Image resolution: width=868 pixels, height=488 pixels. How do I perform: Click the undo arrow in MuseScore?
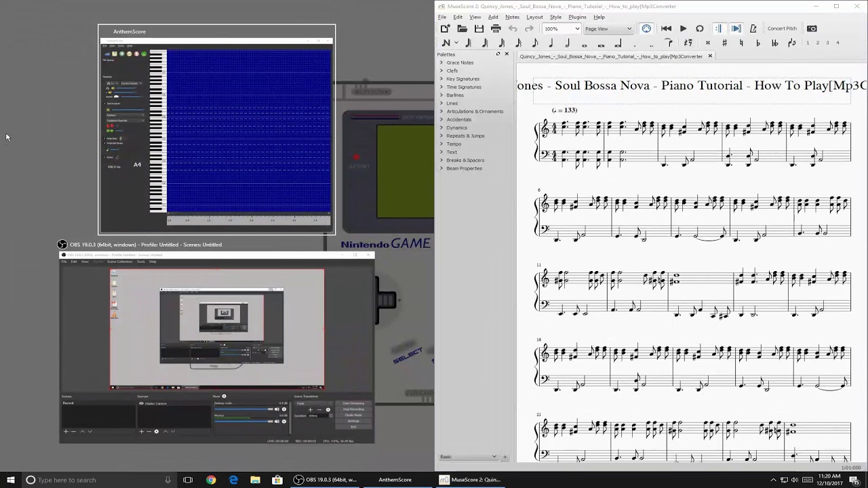tap(513, 28)
